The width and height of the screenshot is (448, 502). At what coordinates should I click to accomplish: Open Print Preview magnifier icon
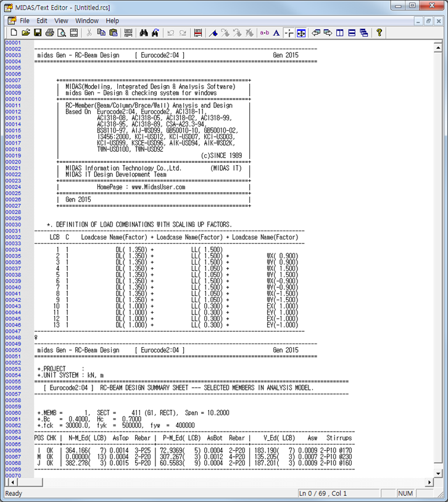pyautogui.click(x=62, y=33)
